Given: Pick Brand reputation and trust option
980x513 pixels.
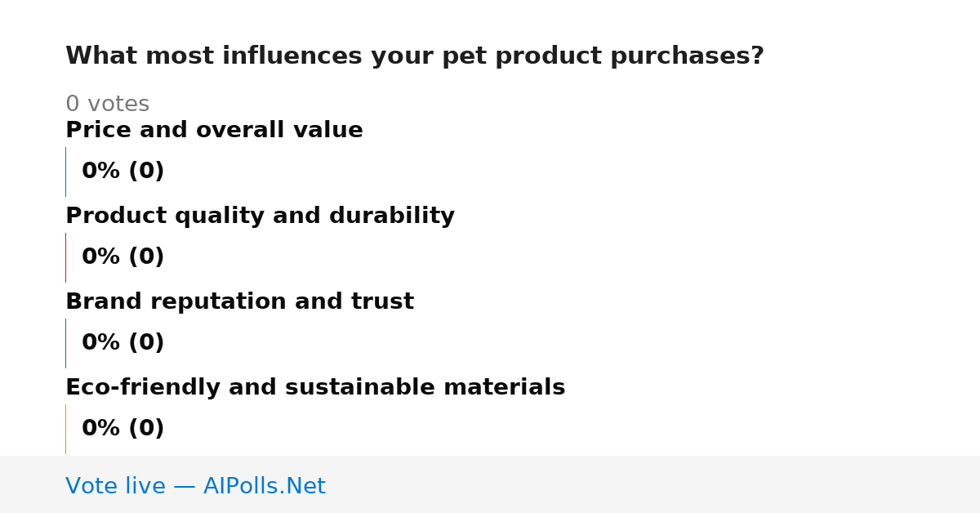Looking at the screenshot, I should pyautogui.click(x=239, y=302).
